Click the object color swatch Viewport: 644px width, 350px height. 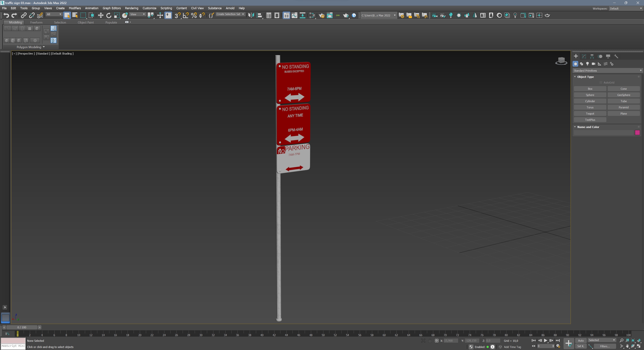click(x=637, y=133)
